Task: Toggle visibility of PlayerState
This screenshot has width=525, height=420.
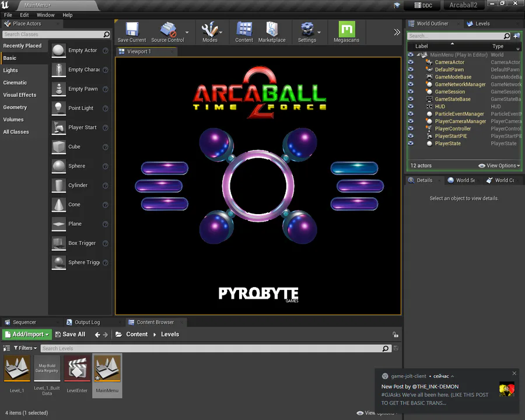Action: [x=411, y=143]
